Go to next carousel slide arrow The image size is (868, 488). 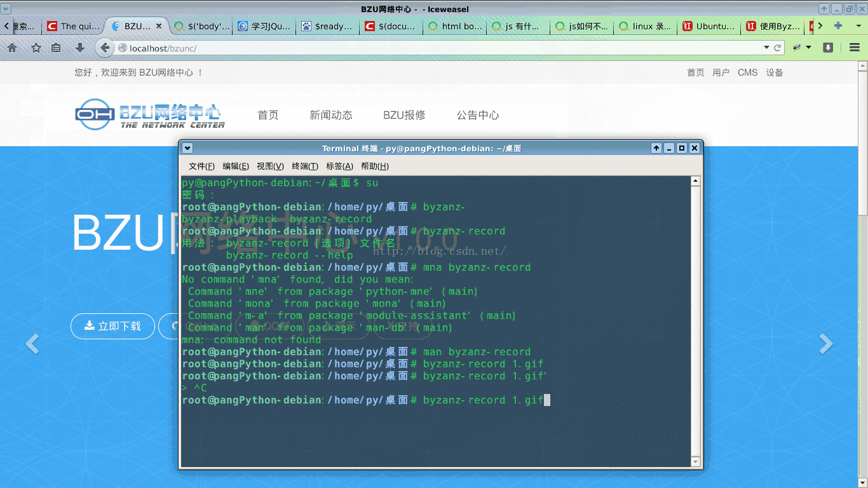coord(825,344)
